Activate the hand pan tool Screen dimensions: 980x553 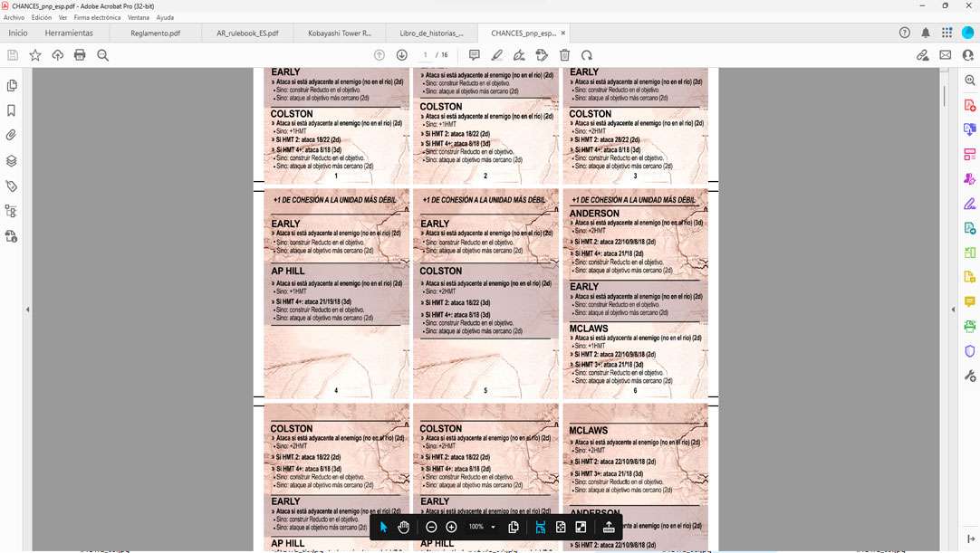coord(404,528)
